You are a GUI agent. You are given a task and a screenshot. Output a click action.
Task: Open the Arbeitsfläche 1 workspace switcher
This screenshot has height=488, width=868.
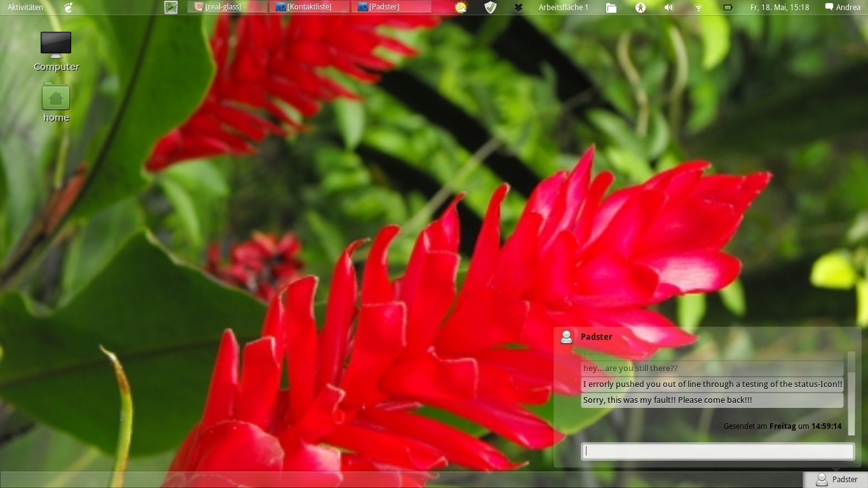pos(564,8)
